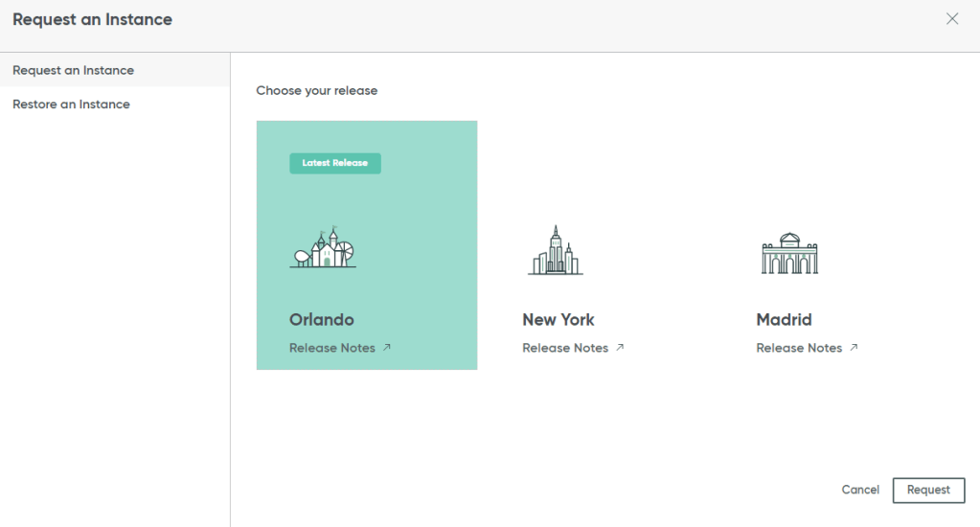
Task: Click the Latest Release badge
Action: (335, 163)
